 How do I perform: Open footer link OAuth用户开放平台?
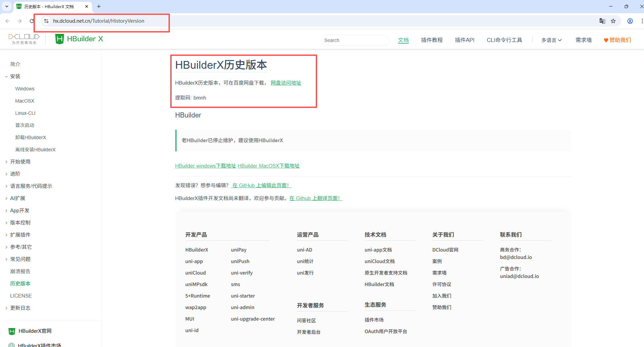386,331
